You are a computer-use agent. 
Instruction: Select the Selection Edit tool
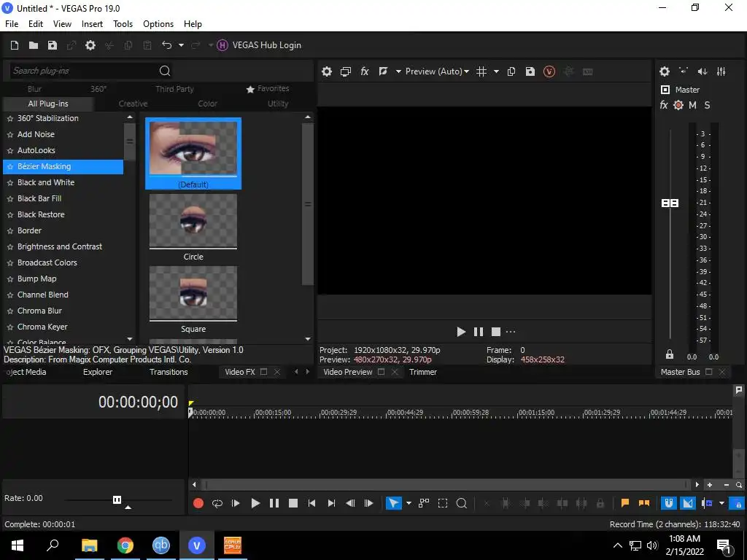click(x=443, y=503)
